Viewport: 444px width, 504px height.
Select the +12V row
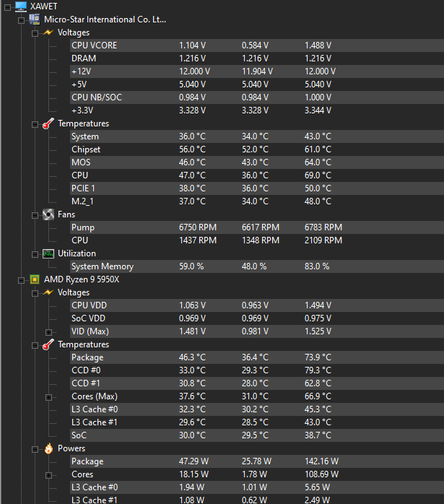click(x=257, y=71)
